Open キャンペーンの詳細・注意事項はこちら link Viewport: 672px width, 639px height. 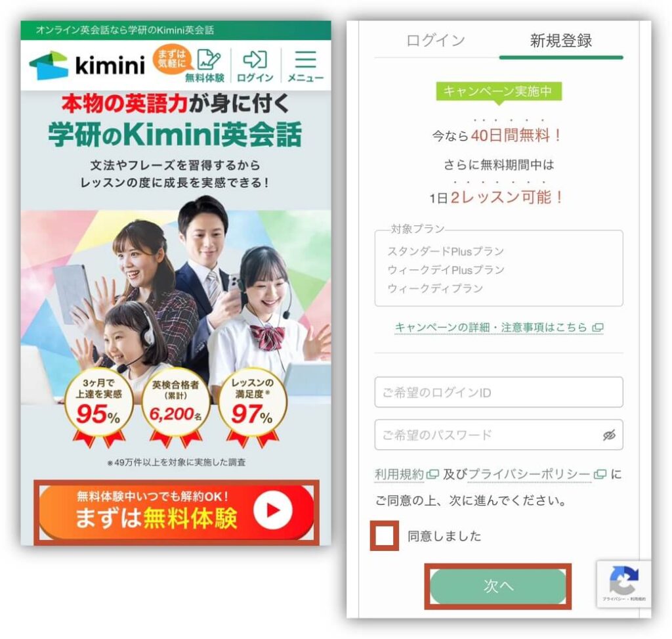(x=499, y=327)
